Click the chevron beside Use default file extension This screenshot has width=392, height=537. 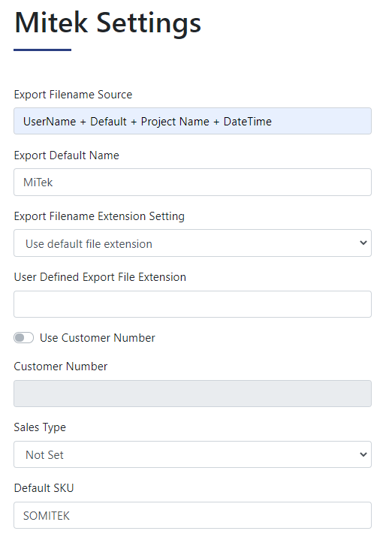tap(363, 243)
